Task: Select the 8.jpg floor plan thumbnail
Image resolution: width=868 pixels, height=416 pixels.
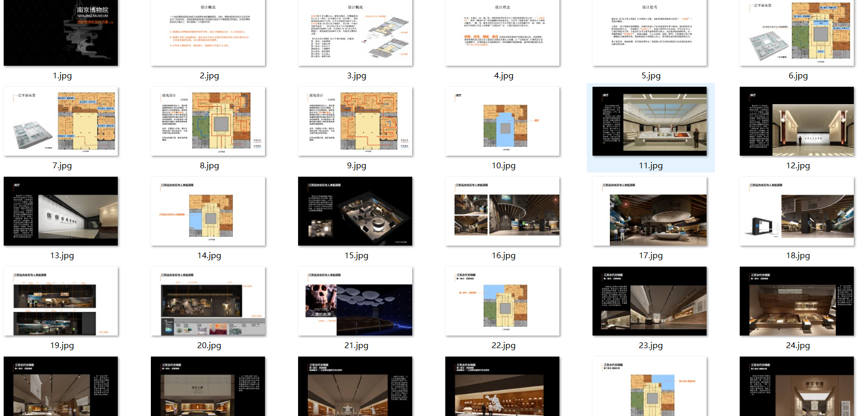Action: (x=208, y=121)
